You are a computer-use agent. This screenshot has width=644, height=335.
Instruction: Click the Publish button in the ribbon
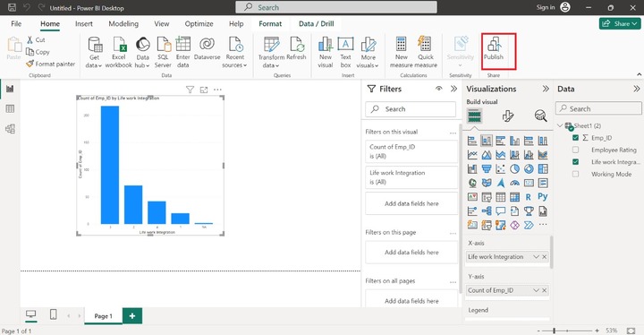493,49
